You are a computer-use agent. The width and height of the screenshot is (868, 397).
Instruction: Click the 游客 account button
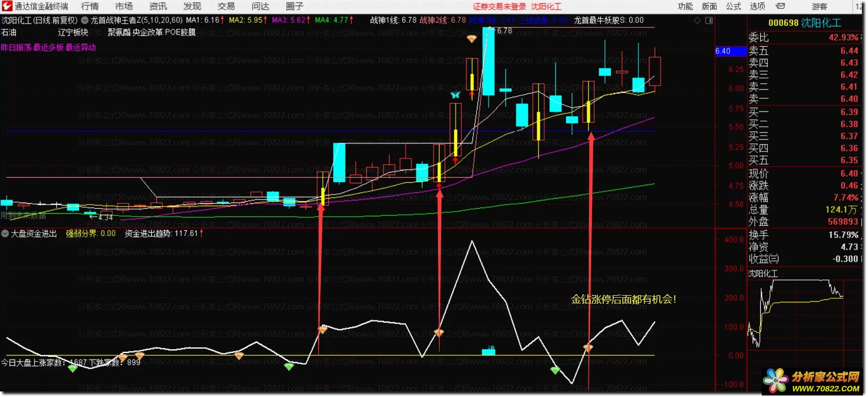coord(819,6)
